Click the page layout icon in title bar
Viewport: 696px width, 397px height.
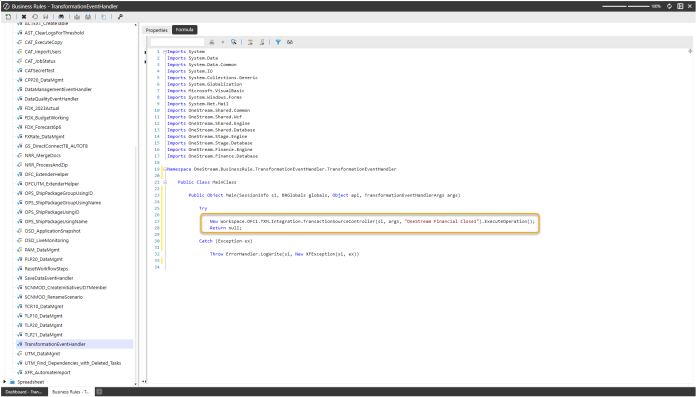tap(680, 6)
